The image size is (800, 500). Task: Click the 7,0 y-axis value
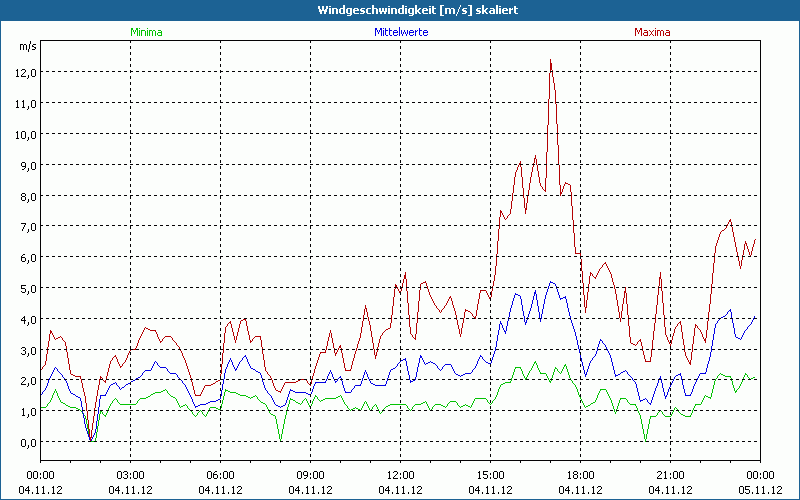[29, 227]
